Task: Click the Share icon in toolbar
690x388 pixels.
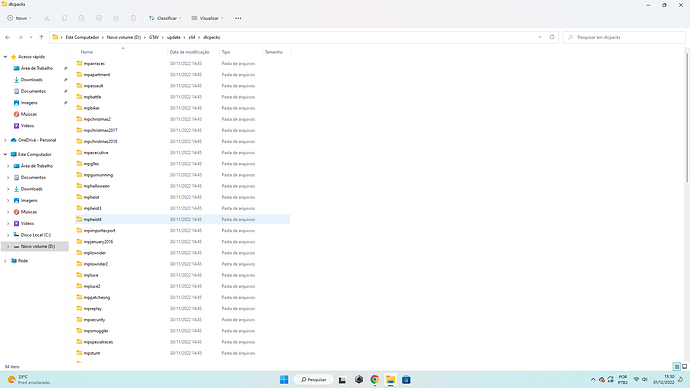Action: click(x=116, y=18)
